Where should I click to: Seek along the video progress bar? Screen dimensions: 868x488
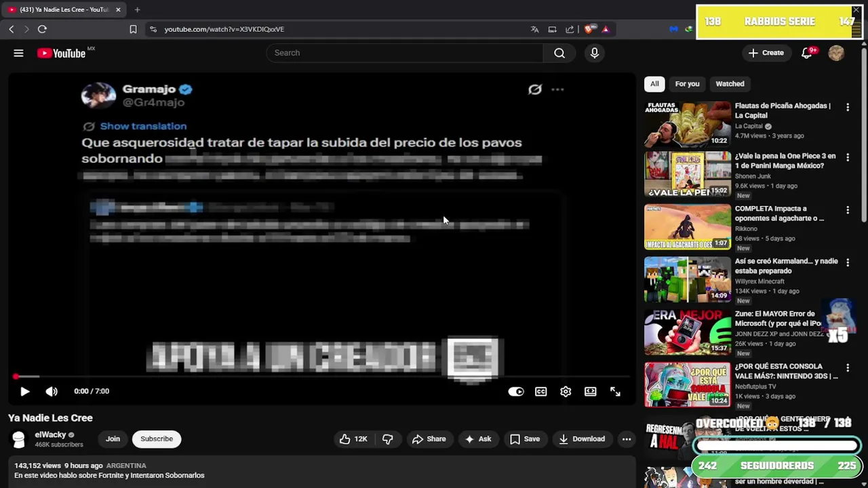click(321, 376)
